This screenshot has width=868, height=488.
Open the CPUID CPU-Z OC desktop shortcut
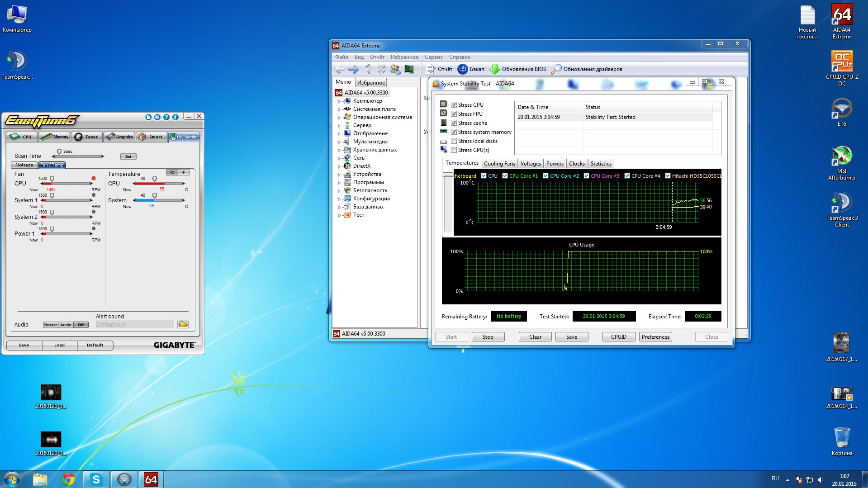pos(842,68)
